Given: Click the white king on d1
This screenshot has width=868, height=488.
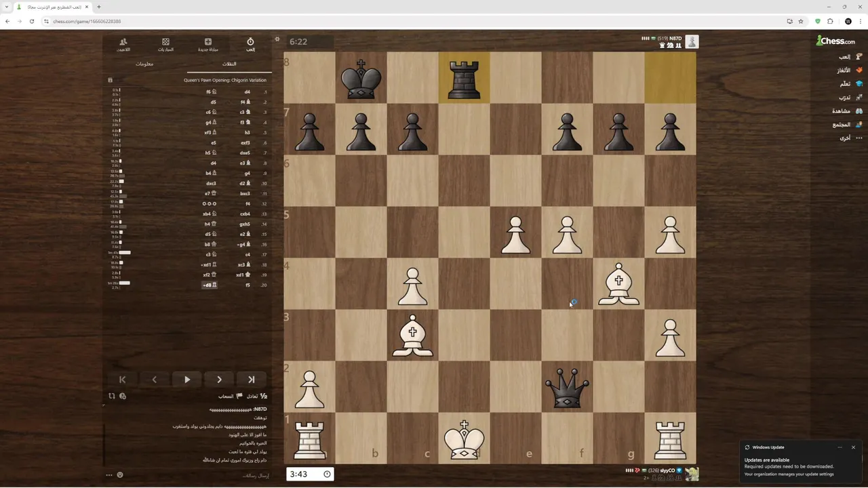Looking at the screenshot, I should point(464,439).
